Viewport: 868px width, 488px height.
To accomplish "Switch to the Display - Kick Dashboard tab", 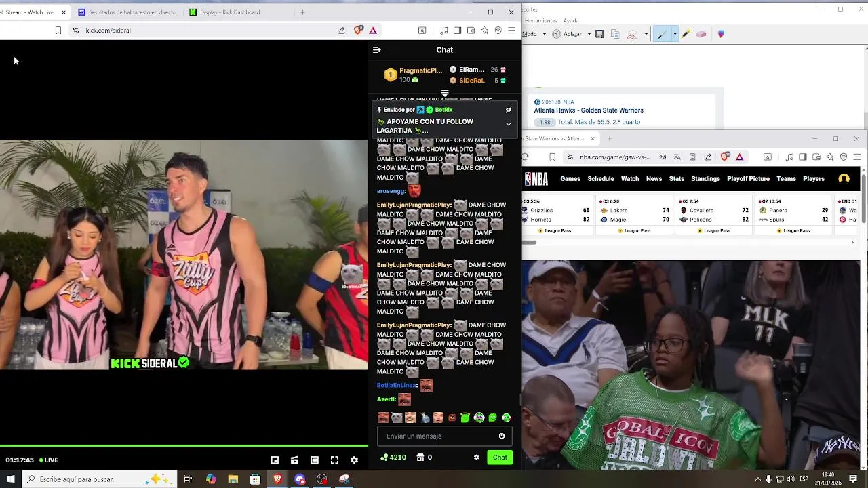I will [x=231, y=12].
